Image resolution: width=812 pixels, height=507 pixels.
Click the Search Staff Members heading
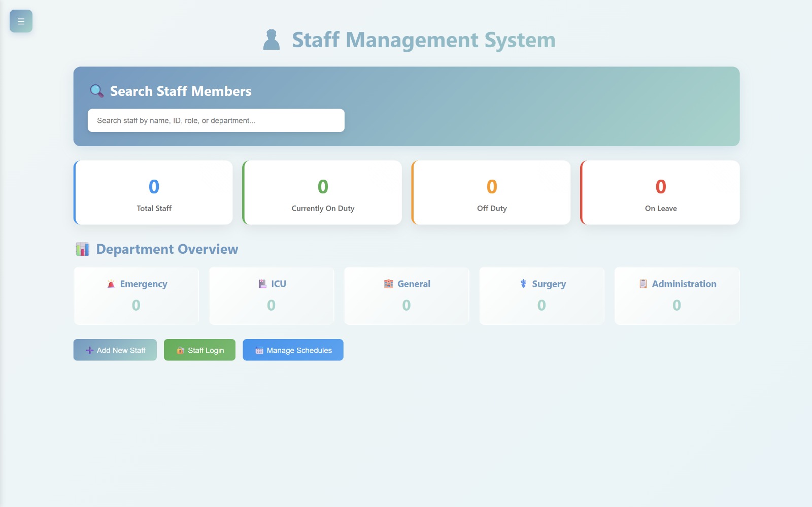point(181,91)
